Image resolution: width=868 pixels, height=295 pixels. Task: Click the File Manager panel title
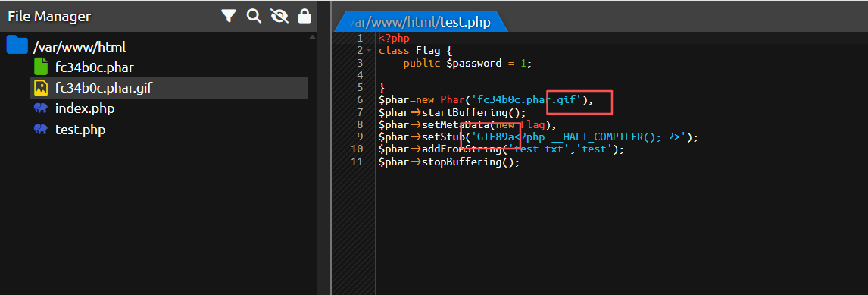click(x=49, y=17)
